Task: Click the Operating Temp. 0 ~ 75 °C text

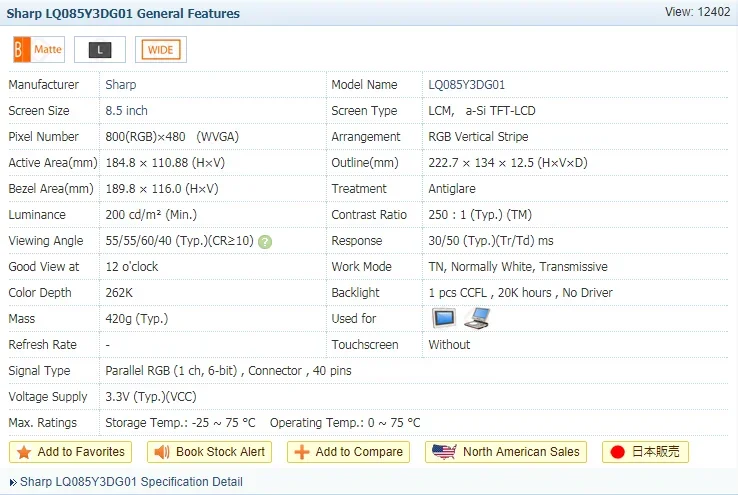Action: [x=345, y=423]
